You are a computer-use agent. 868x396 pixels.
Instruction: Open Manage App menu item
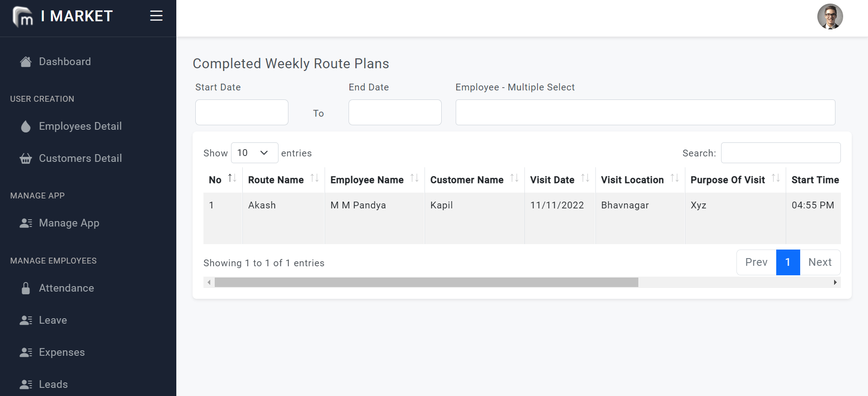[69, 223]
